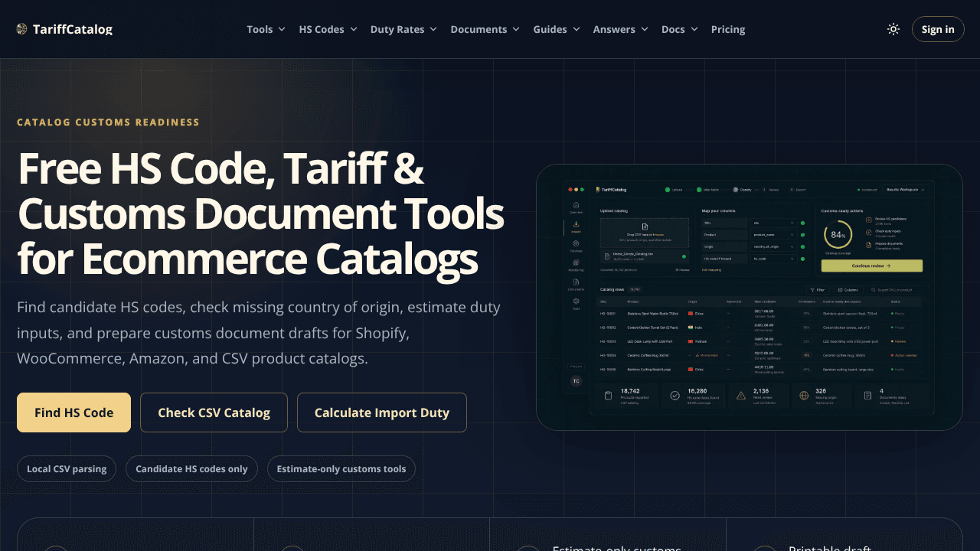
Task: Open Check CSV Catalog
Action: (x=214, y=412)
